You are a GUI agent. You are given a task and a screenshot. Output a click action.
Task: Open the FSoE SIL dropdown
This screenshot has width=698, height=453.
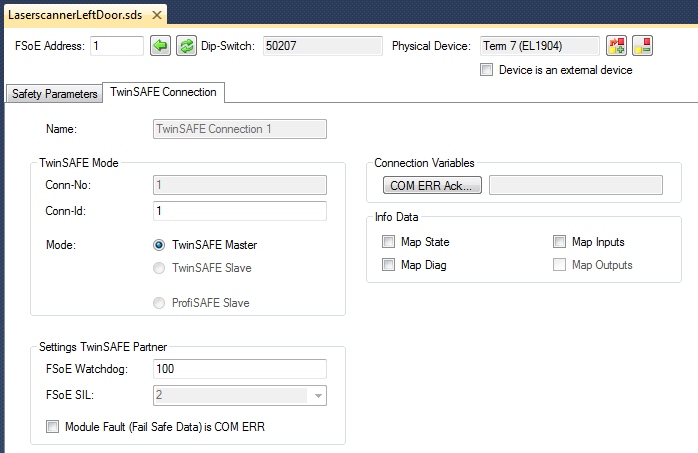[318, 396]
